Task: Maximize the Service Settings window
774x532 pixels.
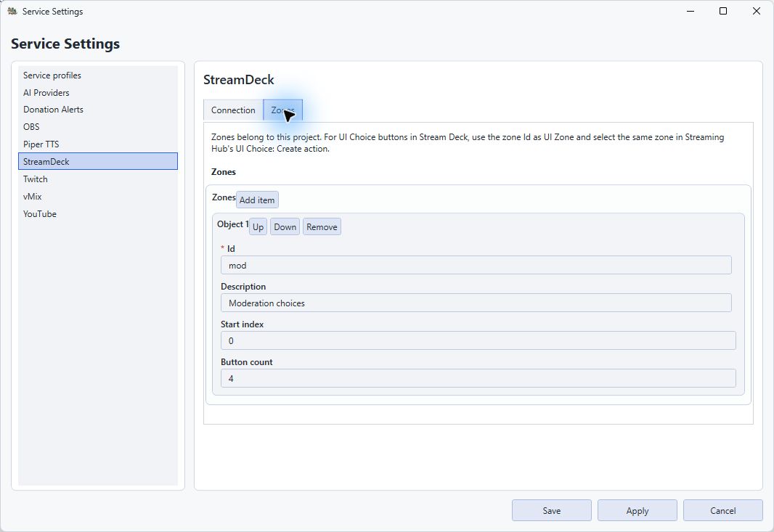Action: [x=723, y=11]
